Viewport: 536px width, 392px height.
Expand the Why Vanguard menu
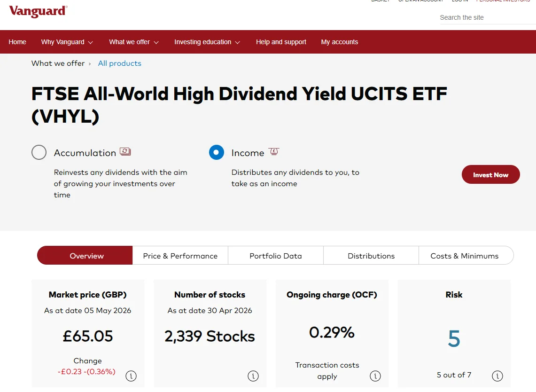67,42
